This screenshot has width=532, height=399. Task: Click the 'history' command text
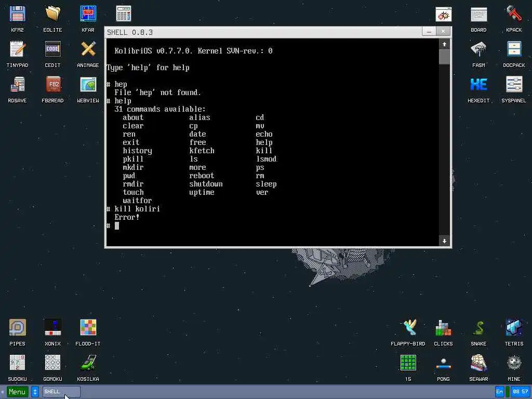137,151
